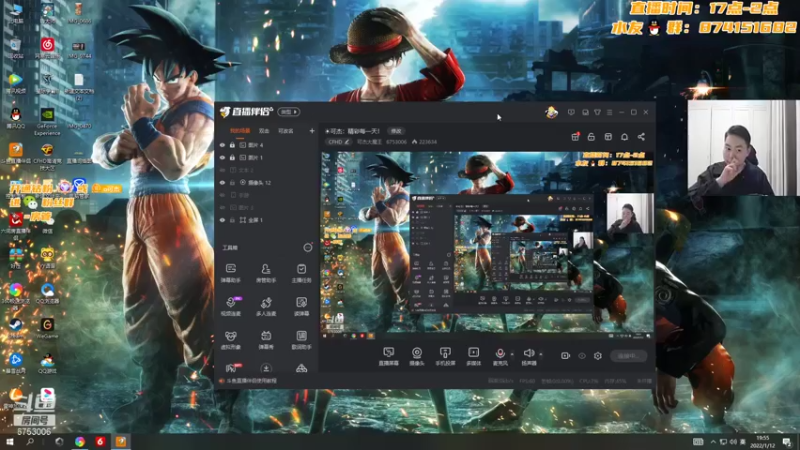Image resolution: width=800 pixels, height=450 pixels.
Task: Open the taskbar clock and date
Action: point(762,442)
